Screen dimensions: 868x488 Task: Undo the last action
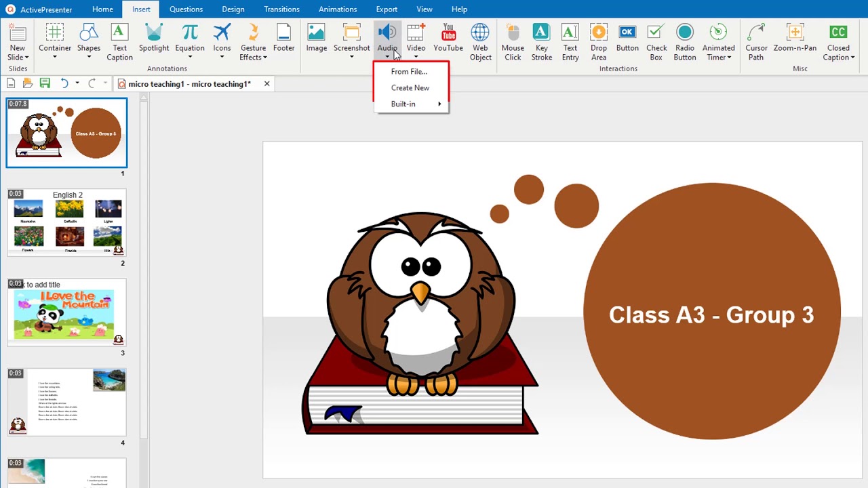(64, 83)
